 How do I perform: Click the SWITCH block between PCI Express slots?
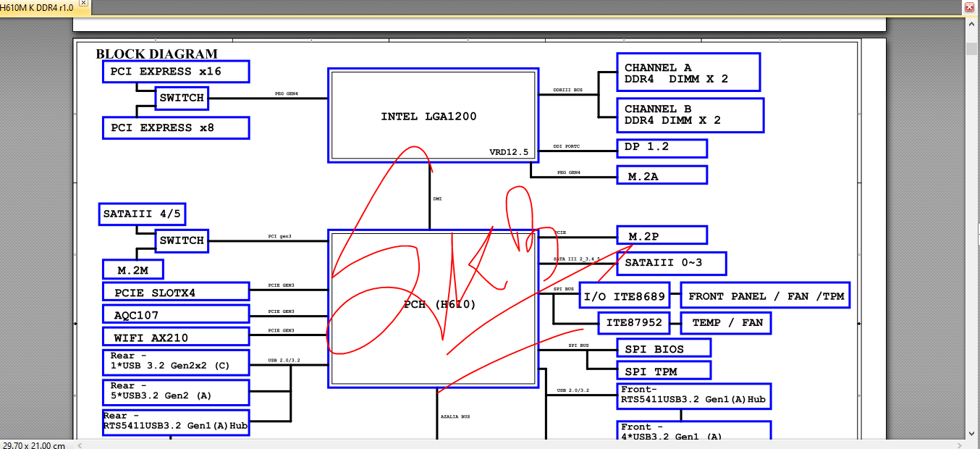pos(182,98)
